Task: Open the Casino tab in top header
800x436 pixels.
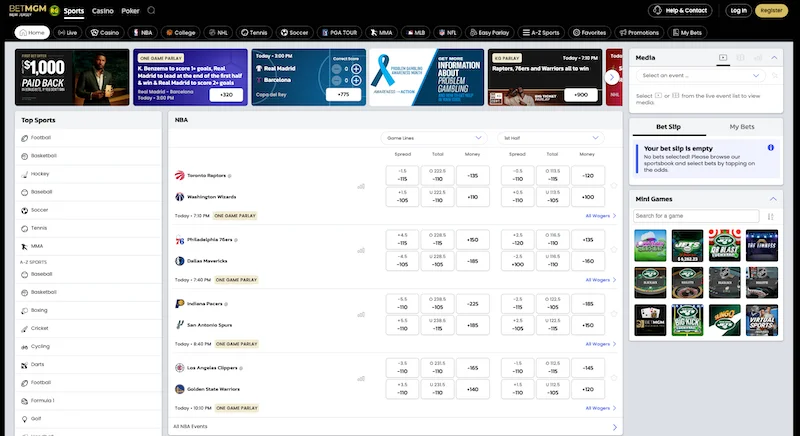Action: click(102, 11)
